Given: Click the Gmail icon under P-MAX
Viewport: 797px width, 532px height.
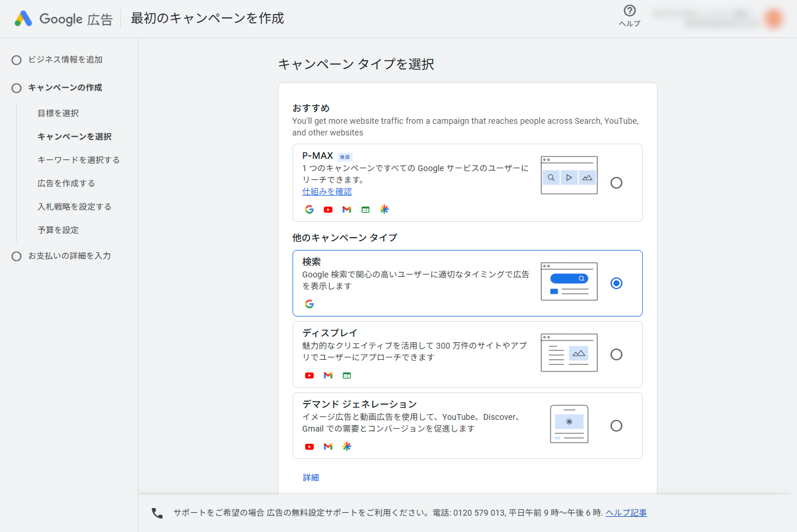Looking at the screenshot, I should coord(347,209).
